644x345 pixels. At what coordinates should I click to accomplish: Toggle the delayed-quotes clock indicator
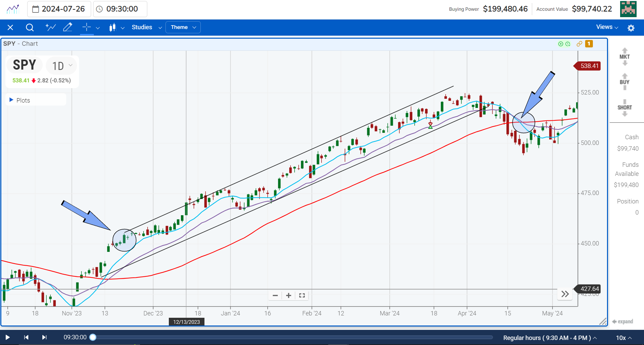pyautogui.click(x=568, y=44)
